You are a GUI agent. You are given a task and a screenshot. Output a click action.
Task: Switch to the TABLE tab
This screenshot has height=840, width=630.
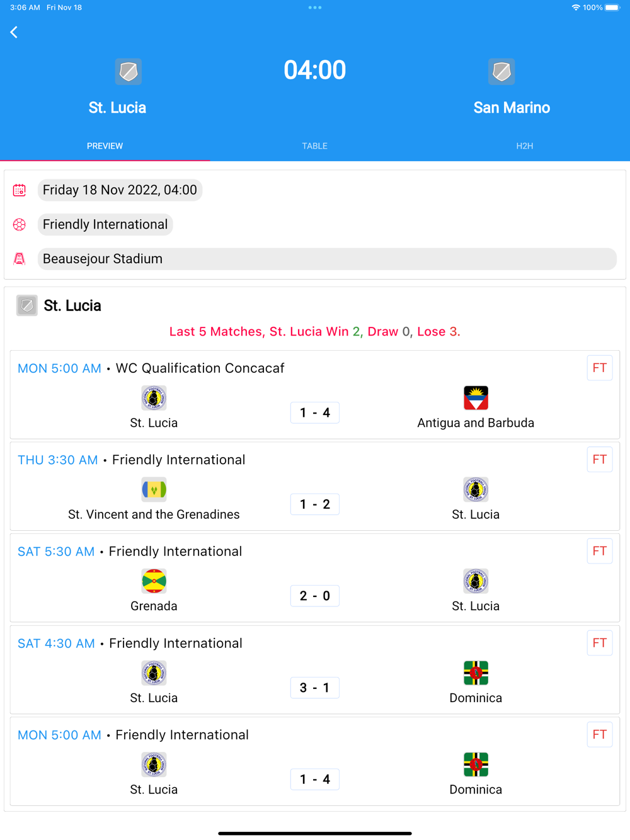pyautogui.click(x=314, y=146)
